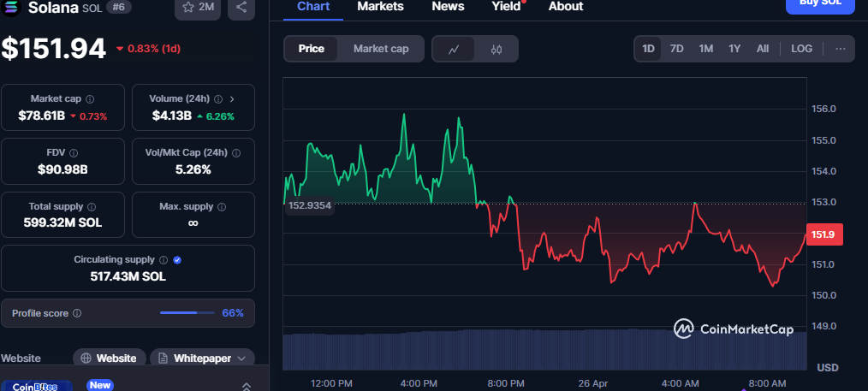Viewport: 868px width, 391px height.
Task: Select 1D time range
Action: pyautogui.click(x=648, y=49)
